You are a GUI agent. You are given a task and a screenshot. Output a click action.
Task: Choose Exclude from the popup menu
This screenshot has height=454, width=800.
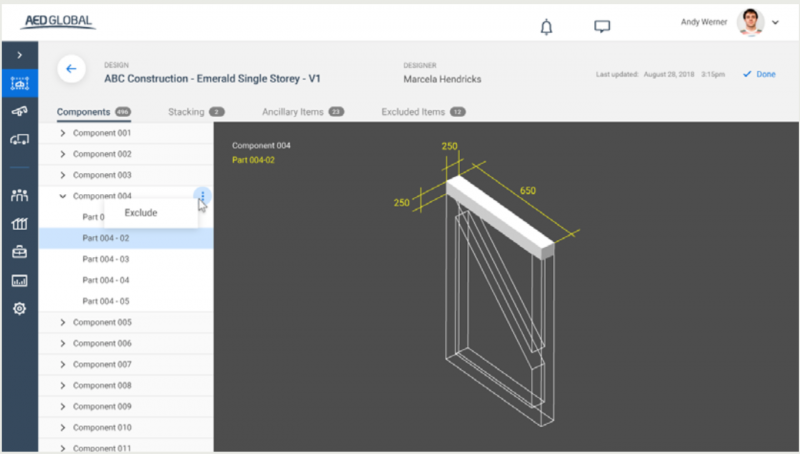[141, 212]
